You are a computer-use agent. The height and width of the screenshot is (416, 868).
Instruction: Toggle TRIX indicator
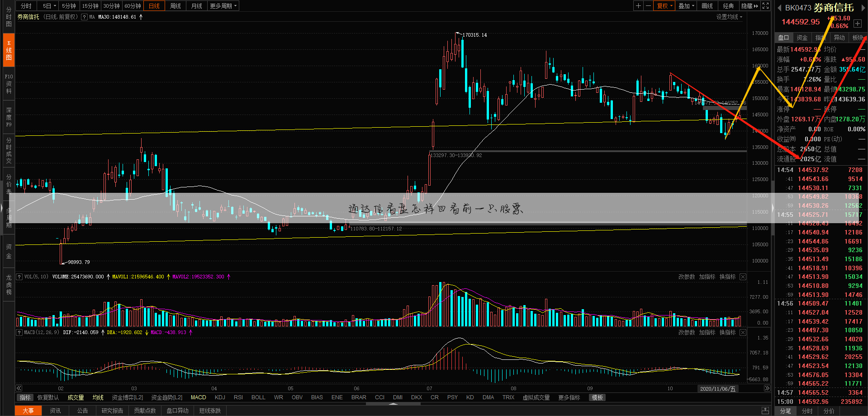[x=508, y=397]
